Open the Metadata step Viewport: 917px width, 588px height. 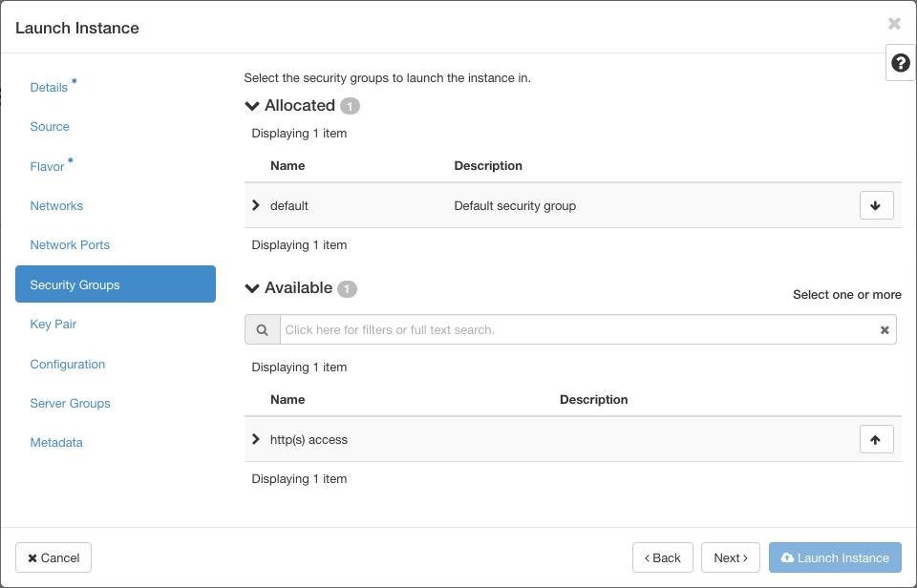tap(55, 442)
